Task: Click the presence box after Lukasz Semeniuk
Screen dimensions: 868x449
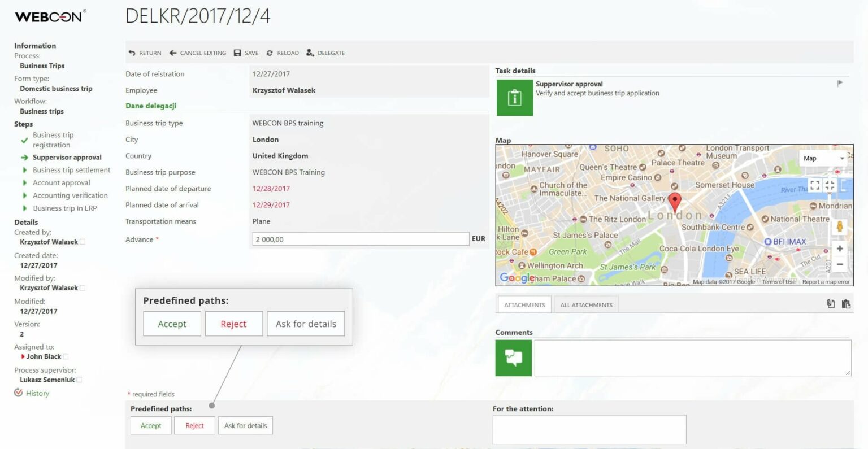Action: (x=79, y=380)
